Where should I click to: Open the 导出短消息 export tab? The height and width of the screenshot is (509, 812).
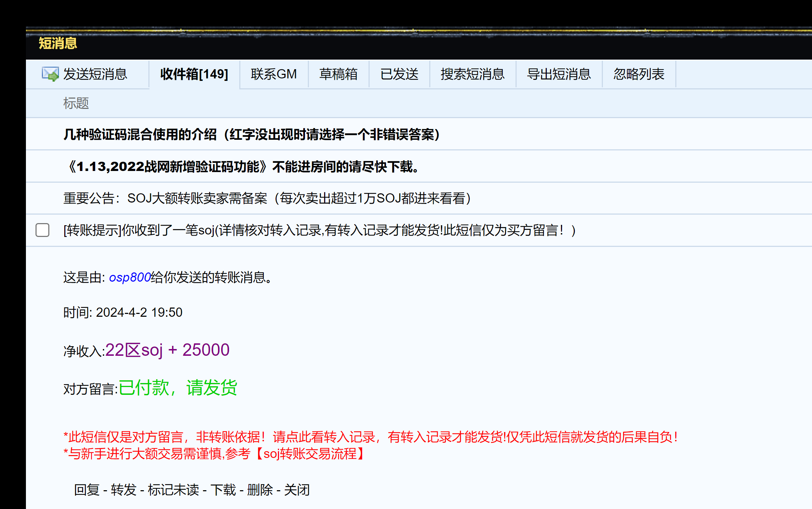click(559, 74)
